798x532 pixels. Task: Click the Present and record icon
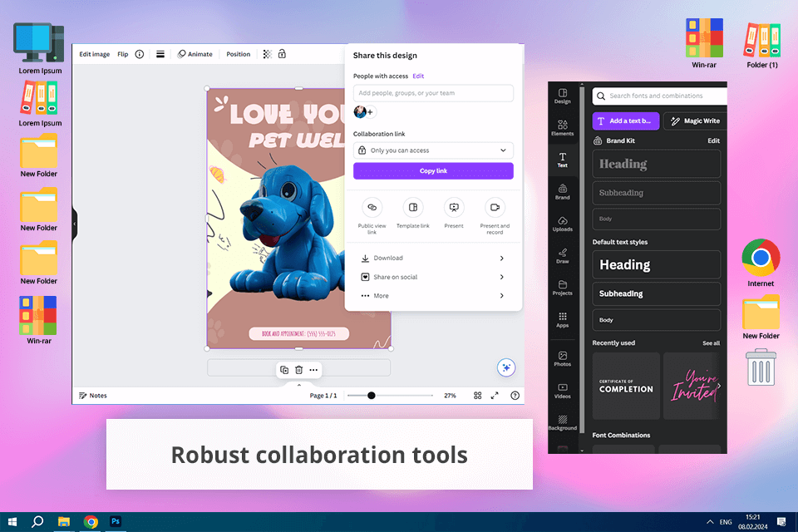495,207
